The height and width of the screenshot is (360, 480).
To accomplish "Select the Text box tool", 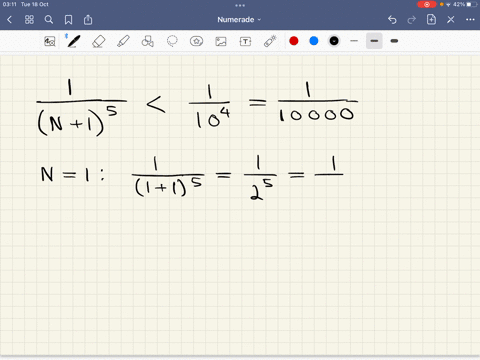I will coord(245,41).
